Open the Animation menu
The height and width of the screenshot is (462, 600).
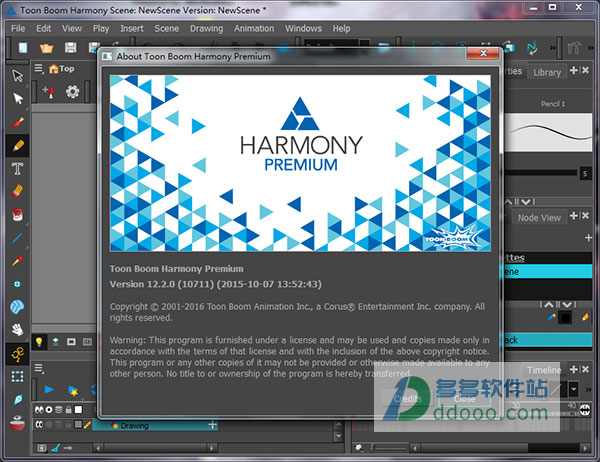[x=254, y=29]
